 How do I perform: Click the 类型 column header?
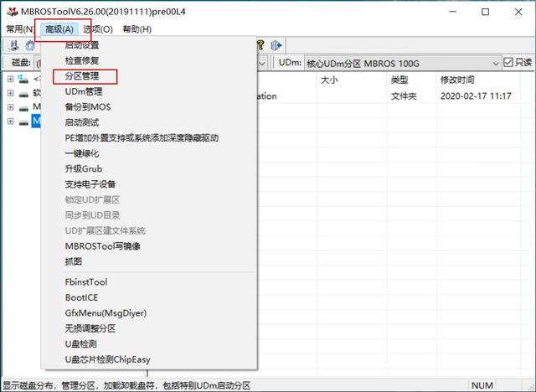point(399,80)
